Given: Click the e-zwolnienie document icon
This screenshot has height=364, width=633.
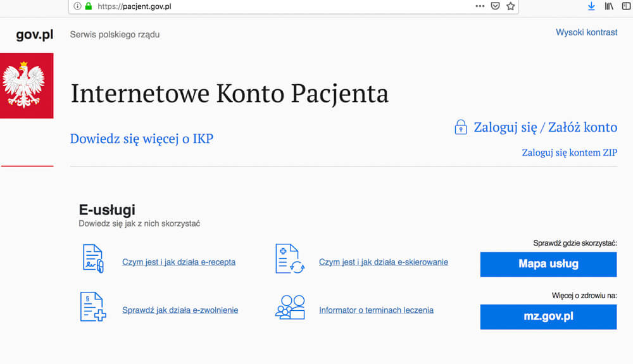Looking at the screenshot, I should pyautogui.click(x=93, y=306).
